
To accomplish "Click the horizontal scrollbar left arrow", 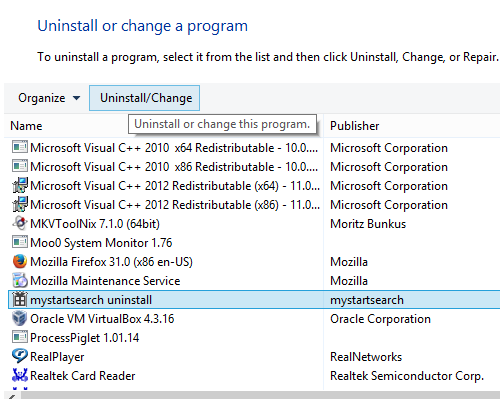I will (x=11, y=396).
